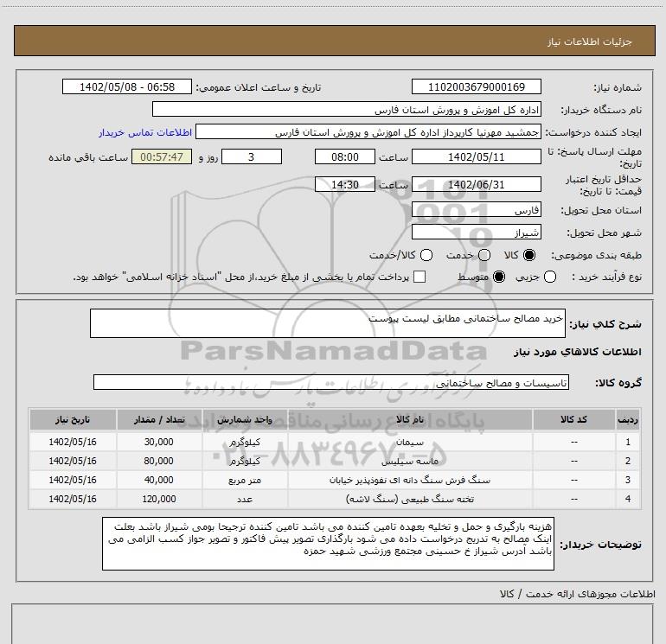Click the تاریخ نیاز column header
Image resolution: width=666 pixels, height=644 pixels.
coord(73,419)
